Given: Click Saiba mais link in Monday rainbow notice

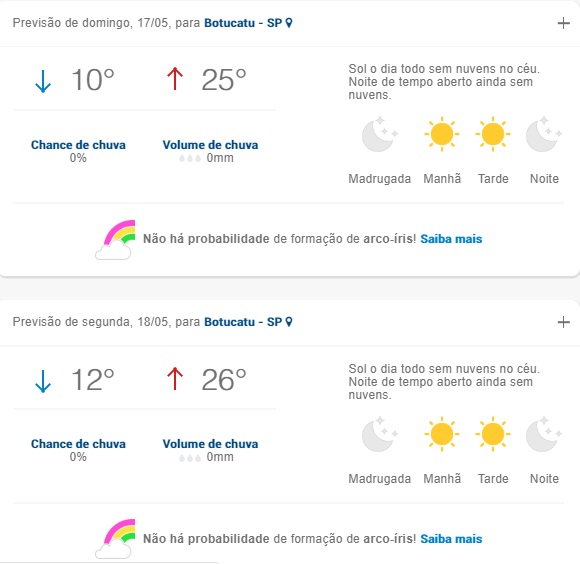Looking at the screenshot, I should tap(451, 539).
